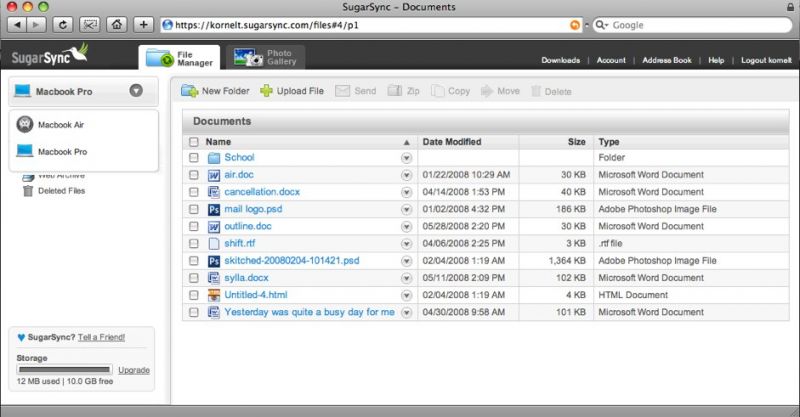Switch to the Photo Gallery tab
Image resolution: width=800 pixels, height=417 pixels.
pyautogui.click(x=265, y=57)
